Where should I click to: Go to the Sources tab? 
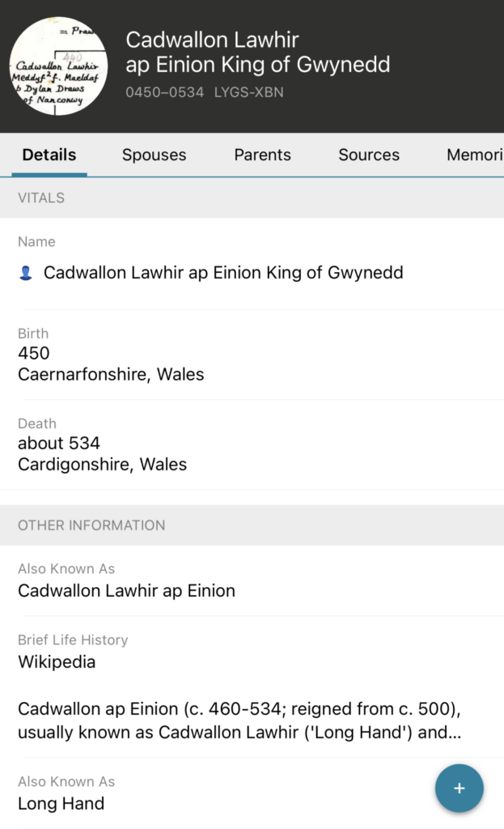coord(369,155)
